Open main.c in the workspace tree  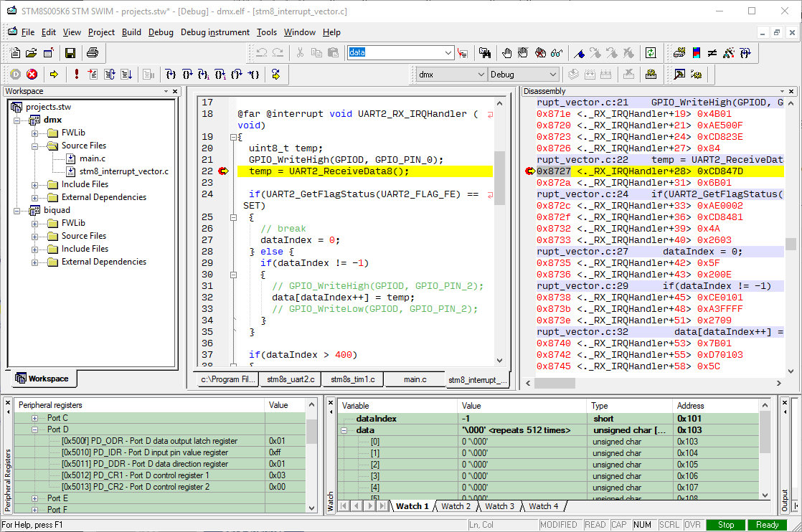pos(92,158)
